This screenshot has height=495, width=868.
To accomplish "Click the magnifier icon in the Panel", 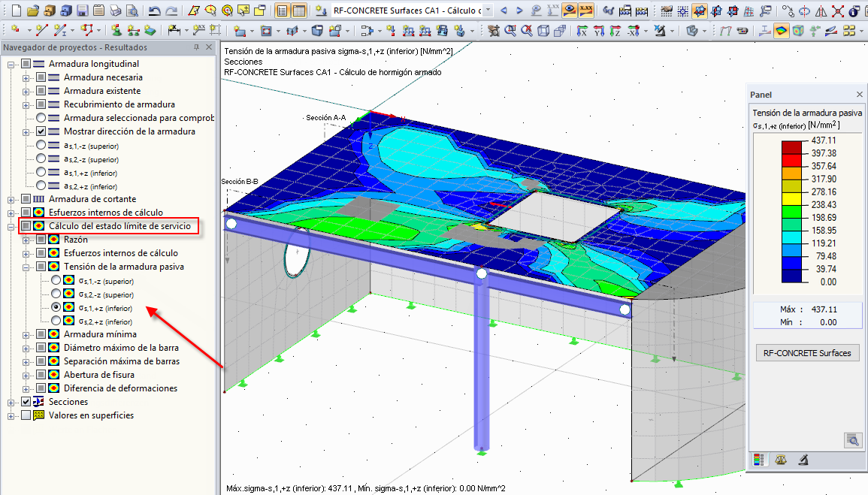I will (851, 439).
